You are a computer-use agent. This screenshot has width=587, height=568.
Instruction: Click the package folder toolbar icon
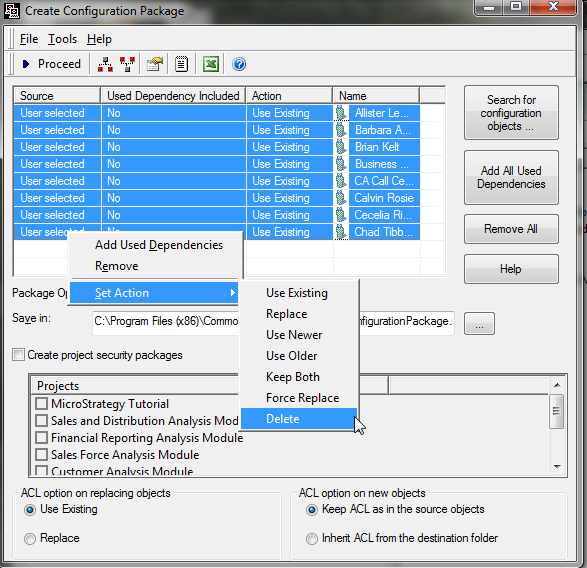click(x=155, y=64)
